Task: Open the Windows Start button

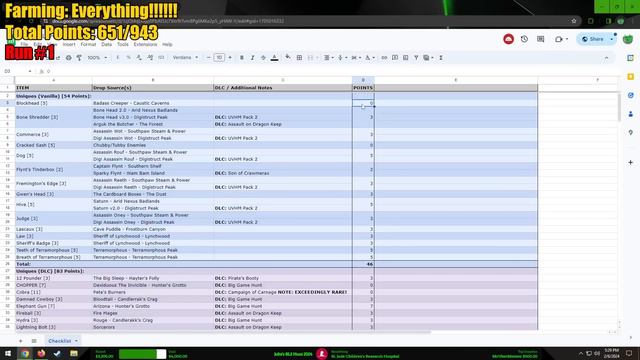Action: 8,353
